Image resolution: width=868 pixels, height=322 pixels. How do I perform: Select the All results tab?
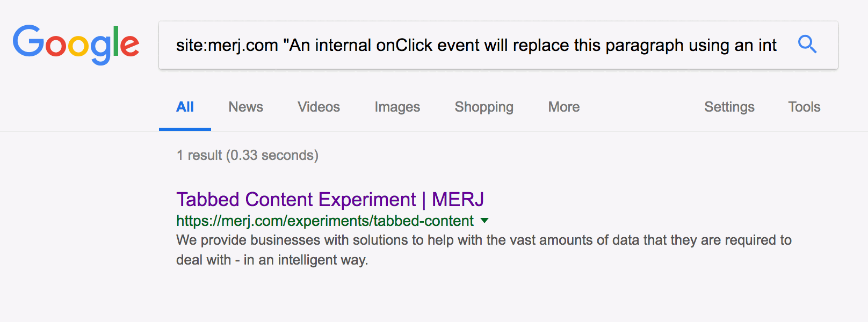coord(185,107)
